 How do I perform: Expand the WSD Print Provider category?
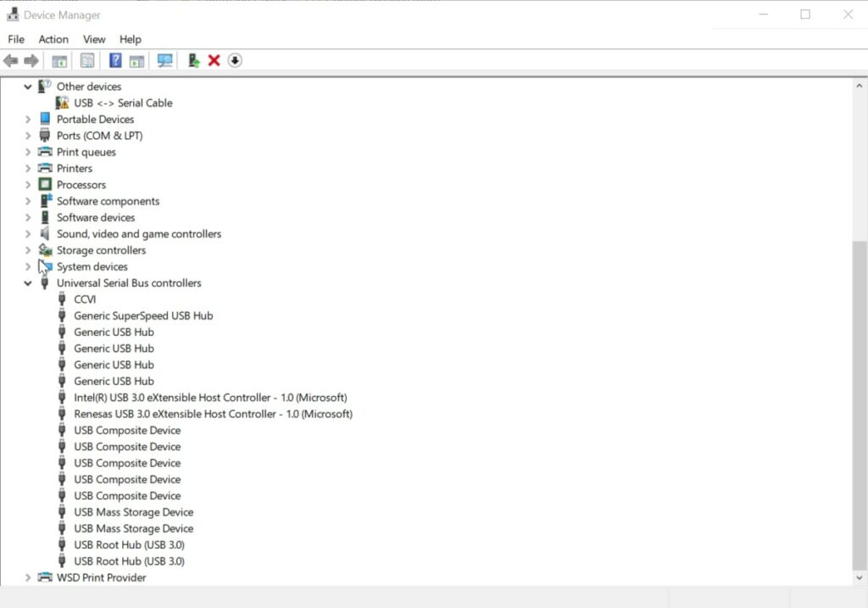click(28, 577)
